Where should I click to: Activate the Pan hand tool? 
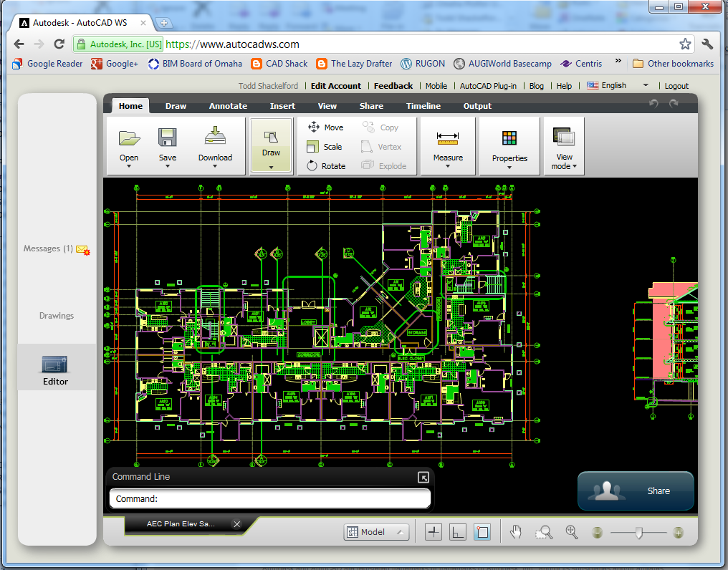click(516, 532)
